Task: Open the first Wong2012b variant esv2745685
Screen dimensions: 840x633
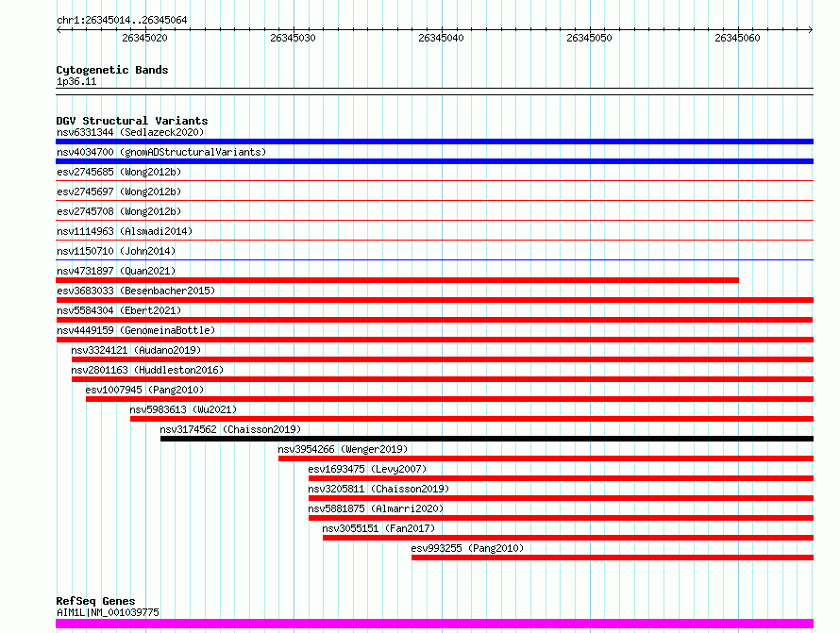Action: pyautogui.click(x=119, y=172)
